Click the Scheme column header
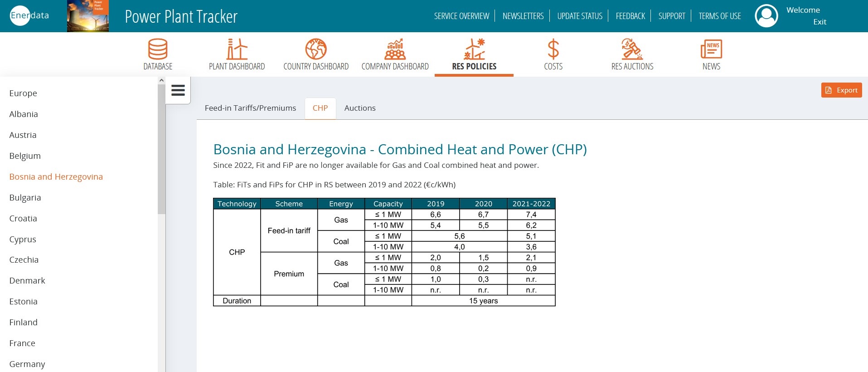Viewport: 868px width, 372px height. point(289,204)
